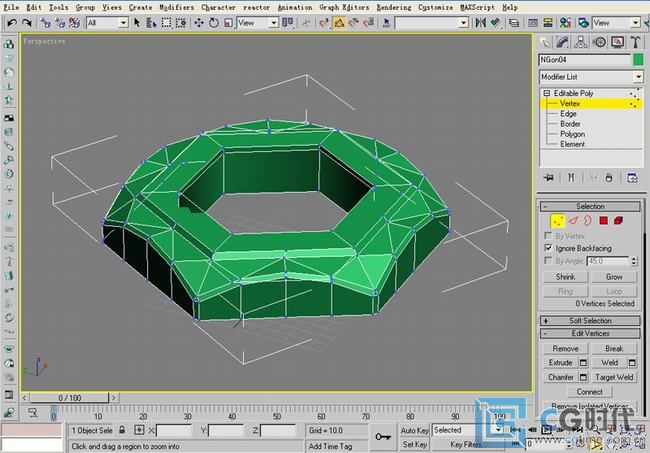Open the Modifiers menu
650x453 pixels.
177,7
